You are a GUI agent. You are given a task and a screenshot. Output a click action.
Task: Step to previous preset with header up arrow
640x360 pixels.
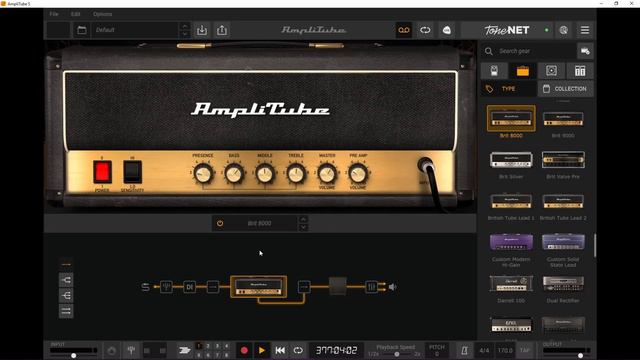[x=184, y=26]
